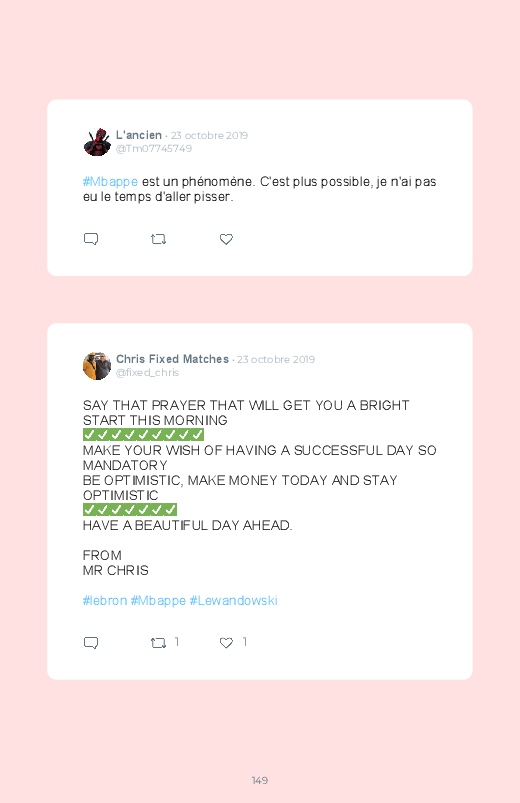Open #Mbappe hashtag in Chris's tweet
The image size is (520, 803).
click(158, 601)
